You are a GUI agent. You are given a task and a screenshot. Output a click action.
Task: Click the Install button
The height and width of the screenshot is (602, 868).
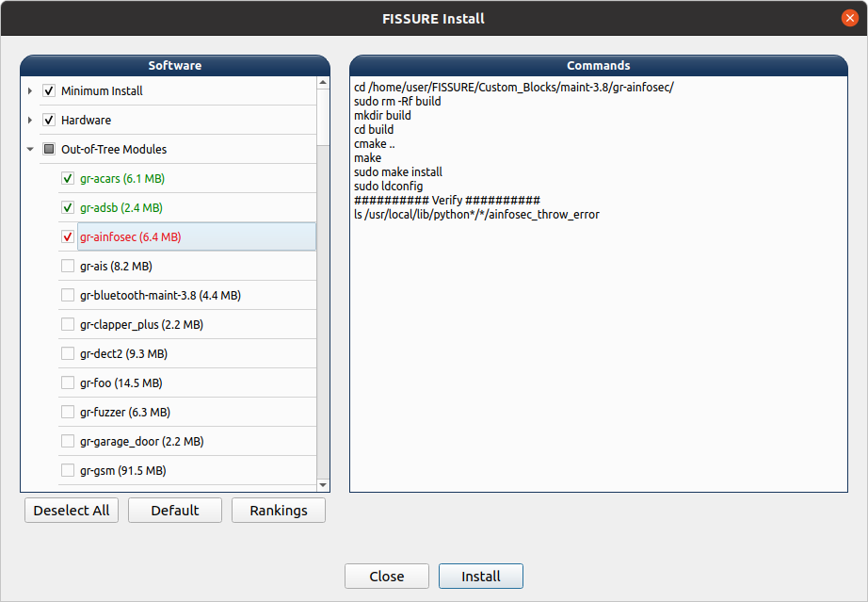pyautogui.click(x=480, y=576)
